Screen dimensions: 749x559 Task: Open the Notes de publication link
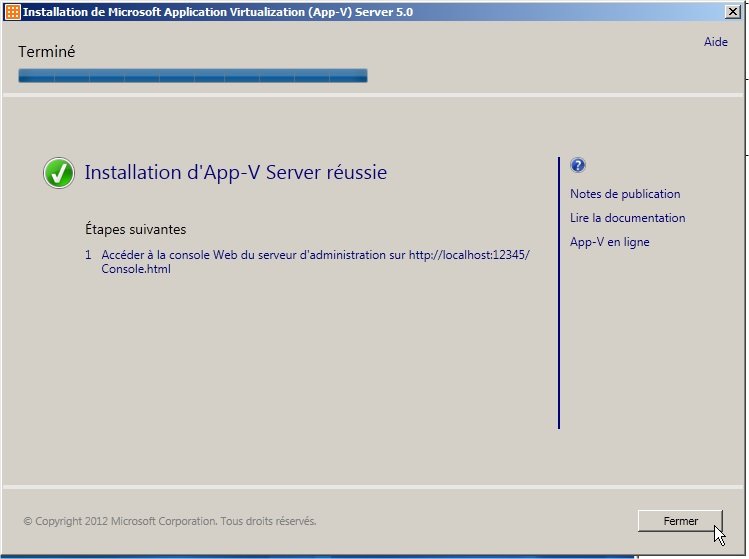[625, 194]
